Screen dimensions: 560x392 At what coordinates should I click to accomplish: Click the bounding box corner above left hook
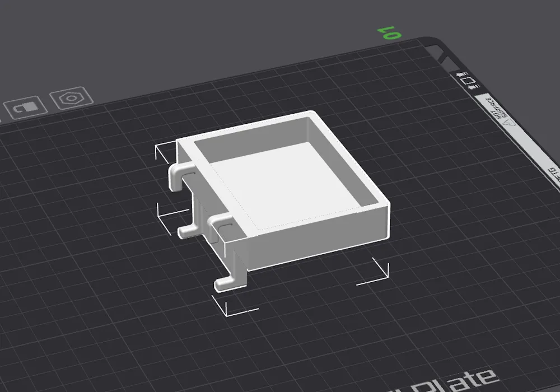[165, 152]
